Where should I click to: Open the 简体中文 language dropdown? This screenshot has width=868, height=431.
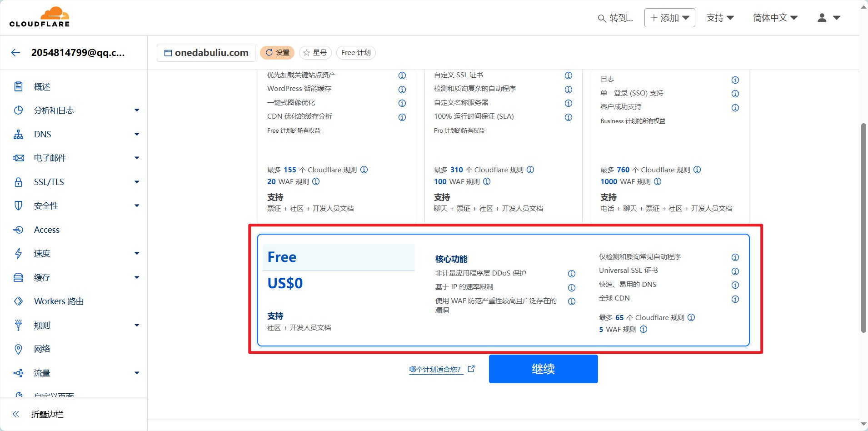tap(775, 18)
